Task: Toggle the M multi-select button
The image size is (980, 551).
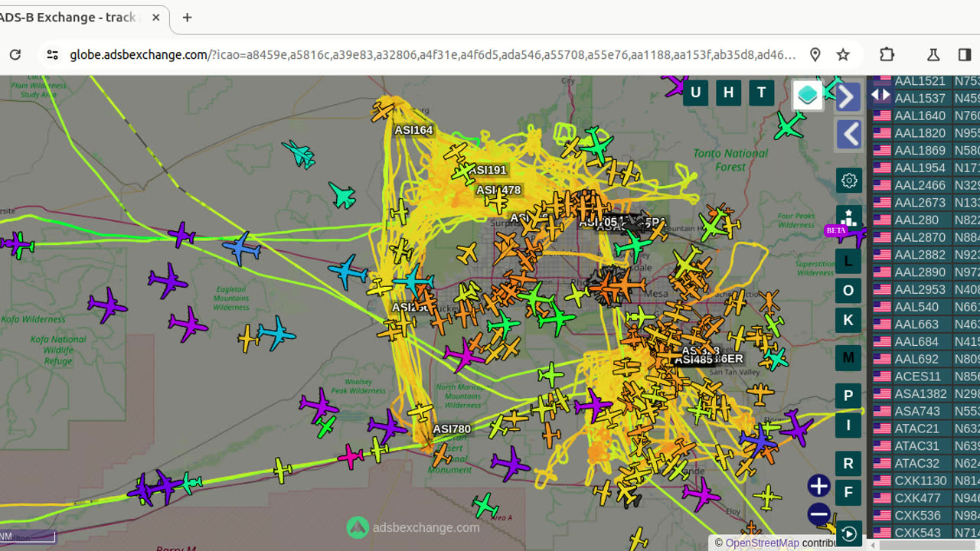Action: point(848,357)
